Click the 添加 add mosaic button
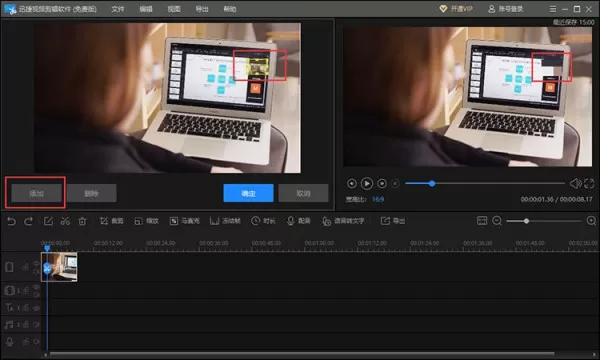 pos(36,194)
